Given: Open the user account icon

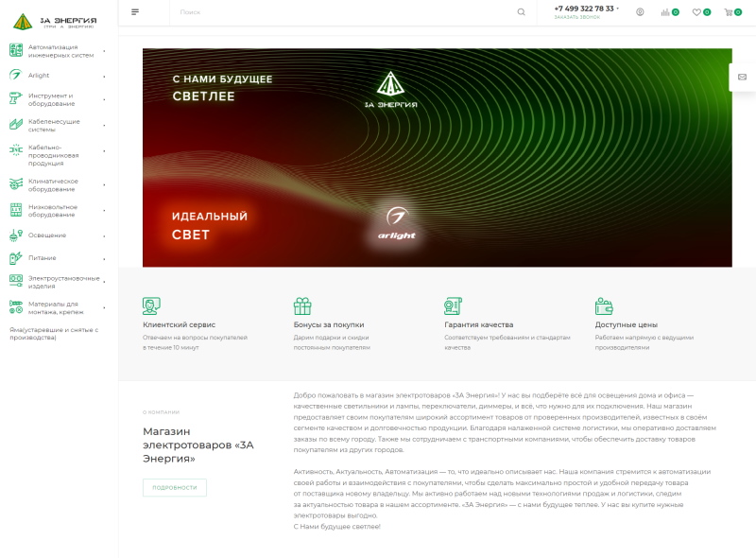Looking at the screenshot, I should click(x=640, y=12).
